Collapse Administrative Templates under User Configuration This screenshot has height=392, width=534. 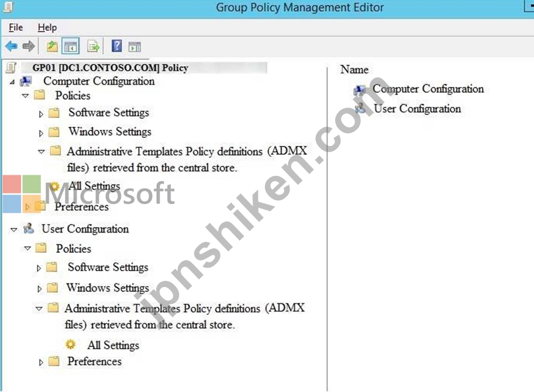(39, 308)
